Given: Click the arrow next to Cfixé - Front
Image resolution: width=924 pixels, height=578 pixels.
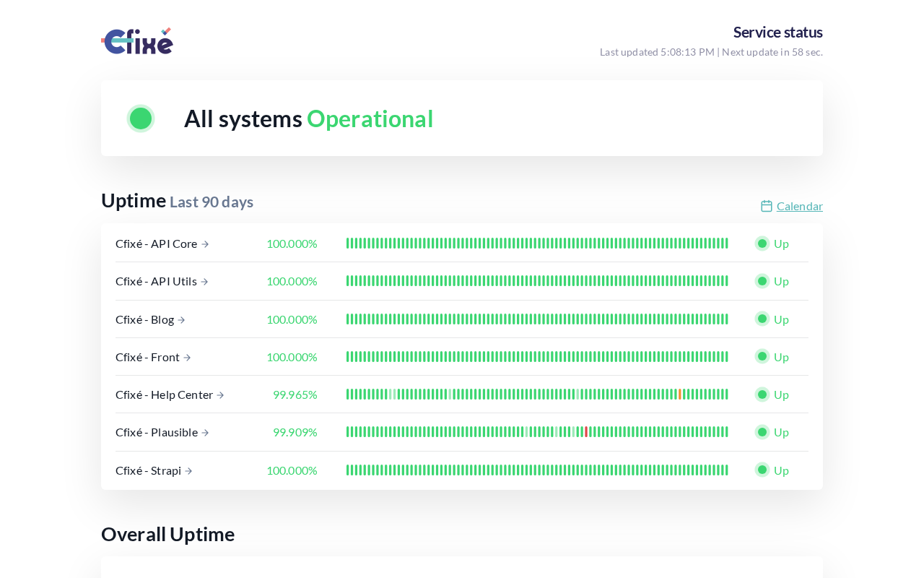Looking at the screenshot, I should coord(187,357).
